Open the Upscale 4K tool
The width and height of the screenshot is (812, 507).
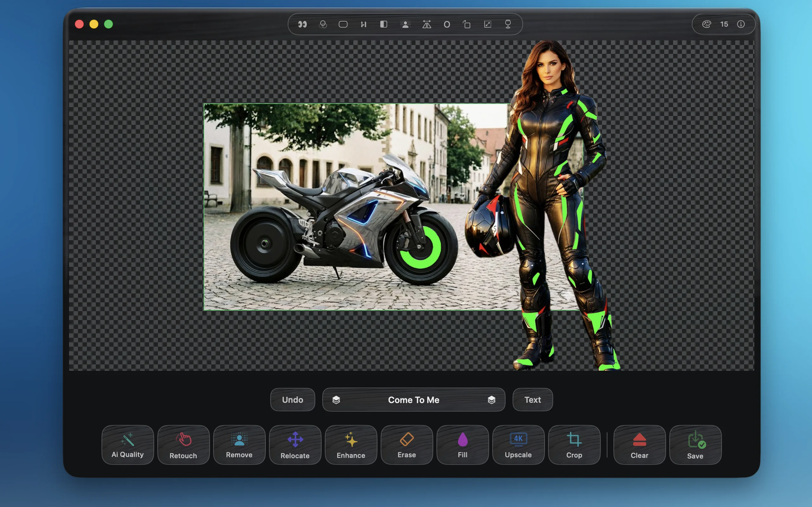(x=518, y=445)
